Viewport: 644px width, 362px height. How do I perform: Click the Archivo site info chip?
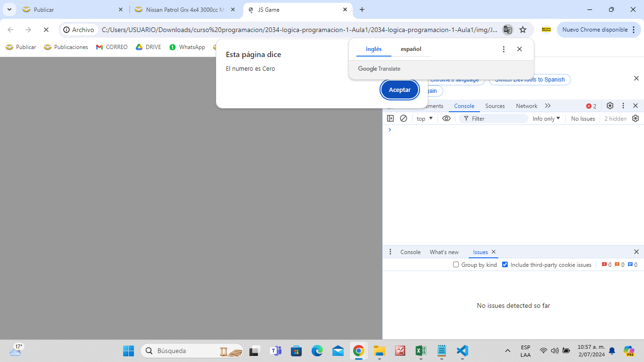pyautogui.click(x=79, y=30)
